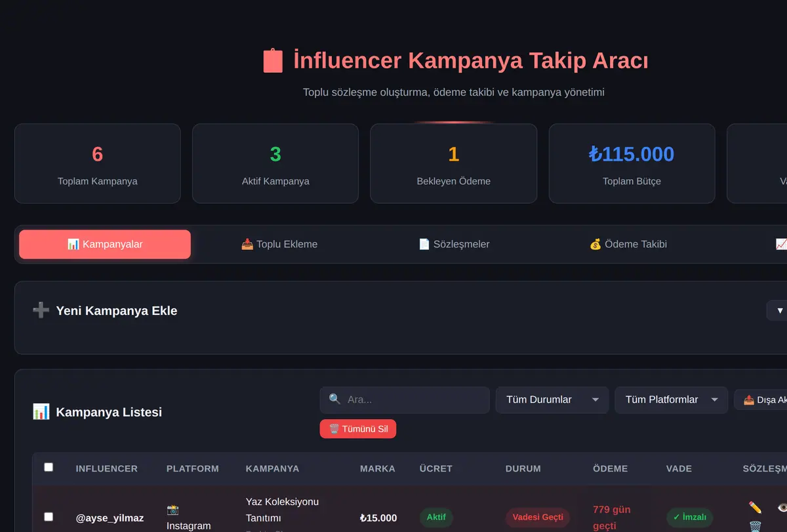
Task: Click the Dışa Aktar export button
Action: [761, 399]
